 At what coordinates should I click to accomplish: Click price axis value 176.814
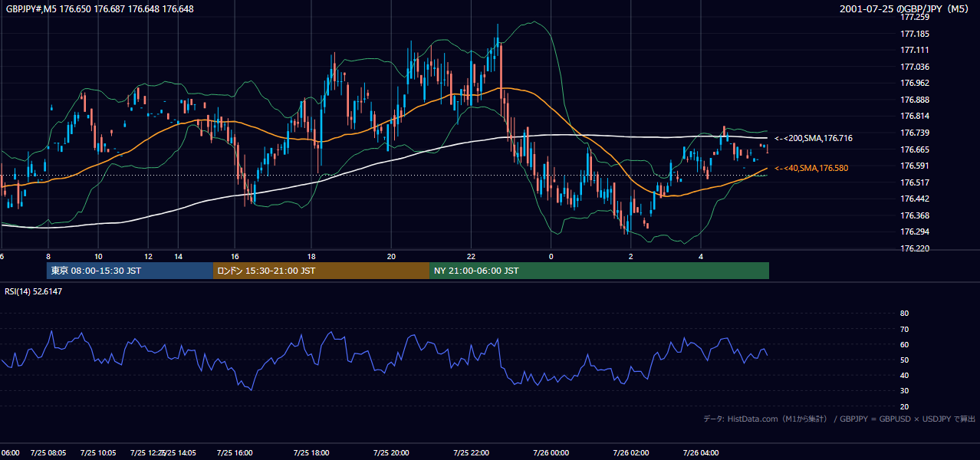pyautogui.click(x=915, y=116)
